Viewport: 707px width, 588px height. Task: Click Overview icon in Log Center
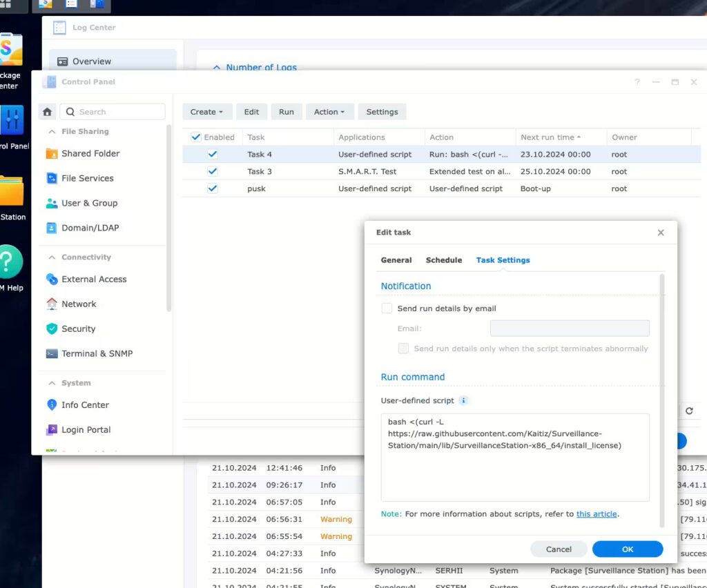pyautogui.click(x=62, y=61)
